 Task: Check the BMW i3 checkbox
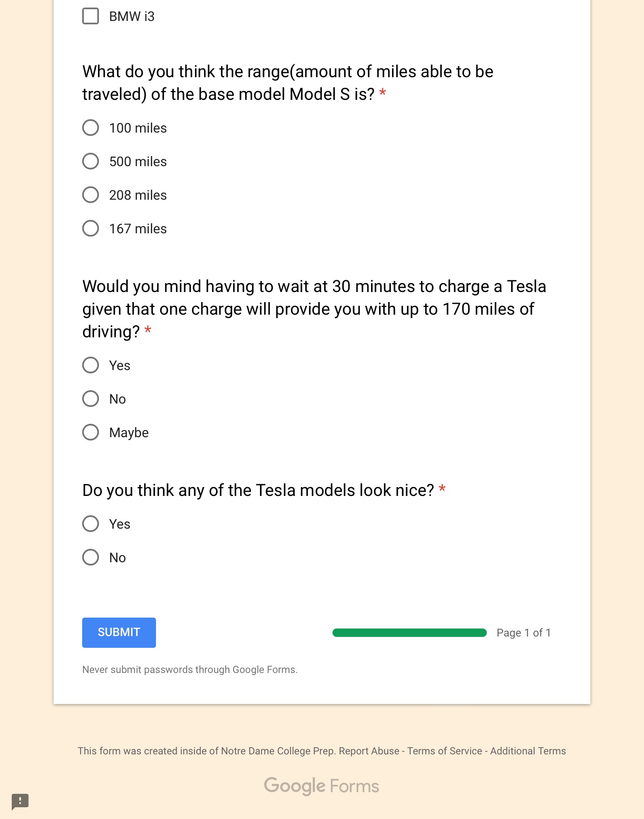pos(90,16)
